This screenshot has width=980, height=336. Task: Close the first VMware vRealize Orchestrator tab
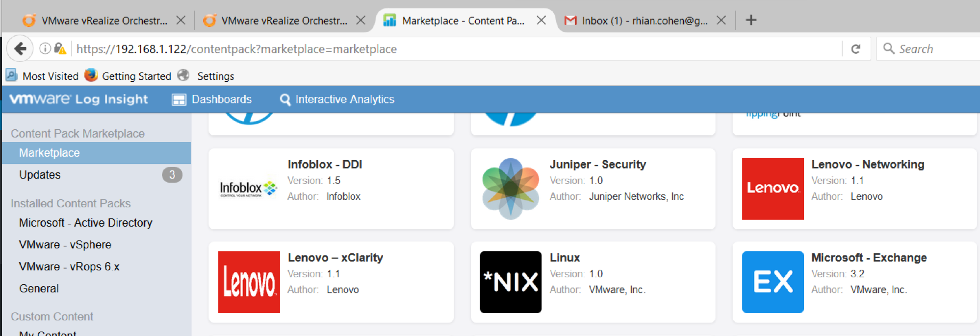point(181,20)
